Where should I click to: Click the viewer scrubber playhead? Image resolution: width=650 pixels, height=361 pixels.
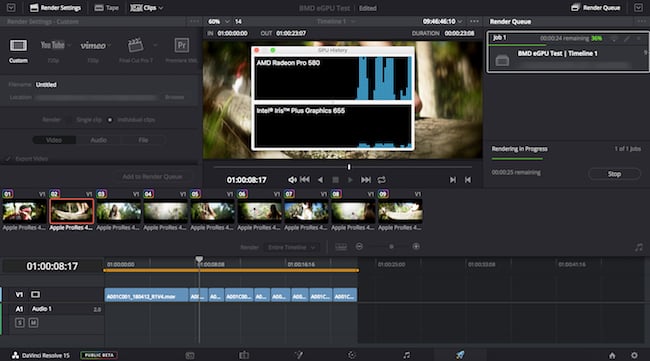click(x=349, y=167)
